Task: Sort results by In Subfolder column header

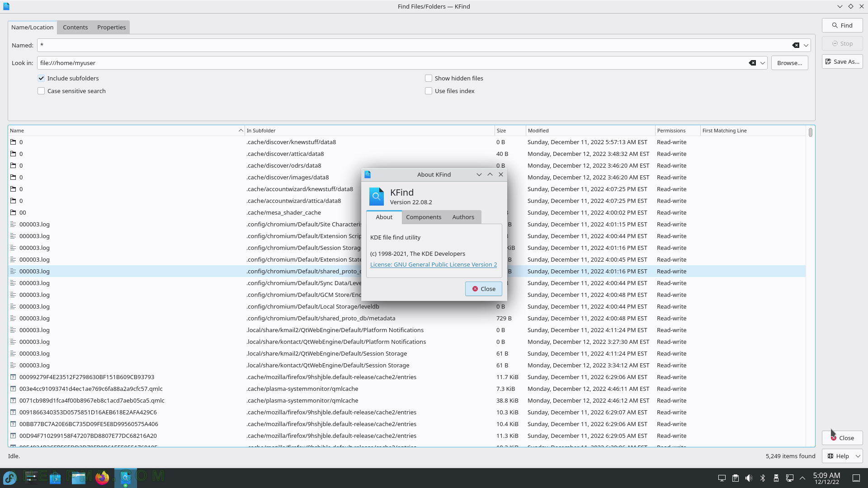Action: pos(369,131)
